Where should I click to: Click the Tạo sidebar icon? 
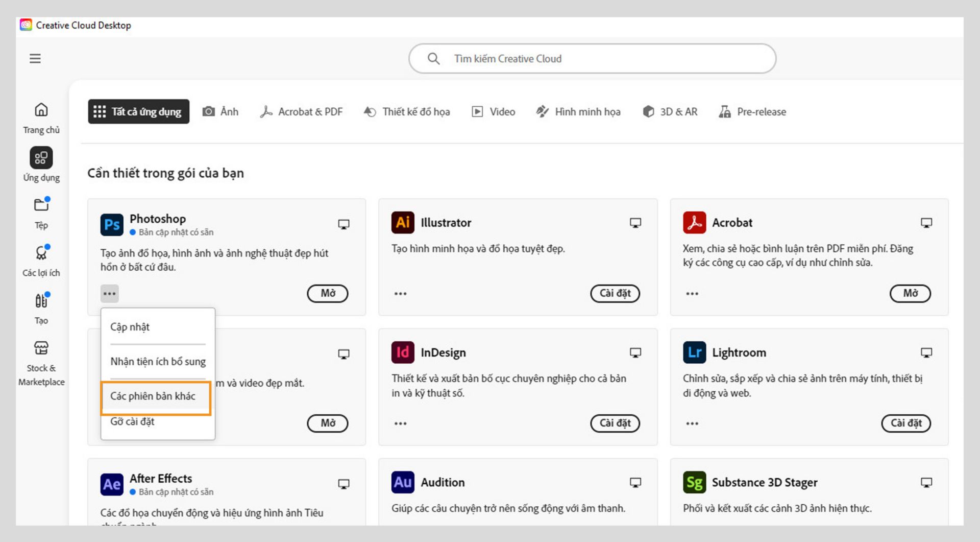41,301
